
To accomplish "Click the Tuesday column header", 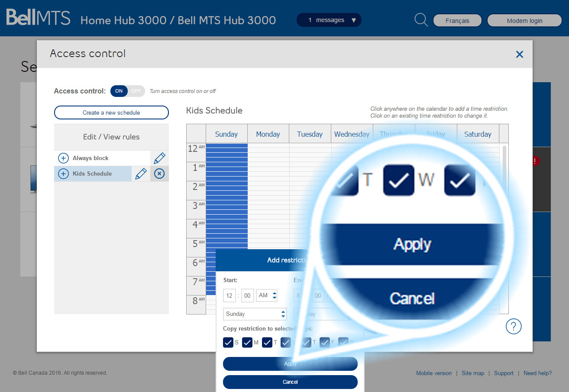I will [310, 134].
